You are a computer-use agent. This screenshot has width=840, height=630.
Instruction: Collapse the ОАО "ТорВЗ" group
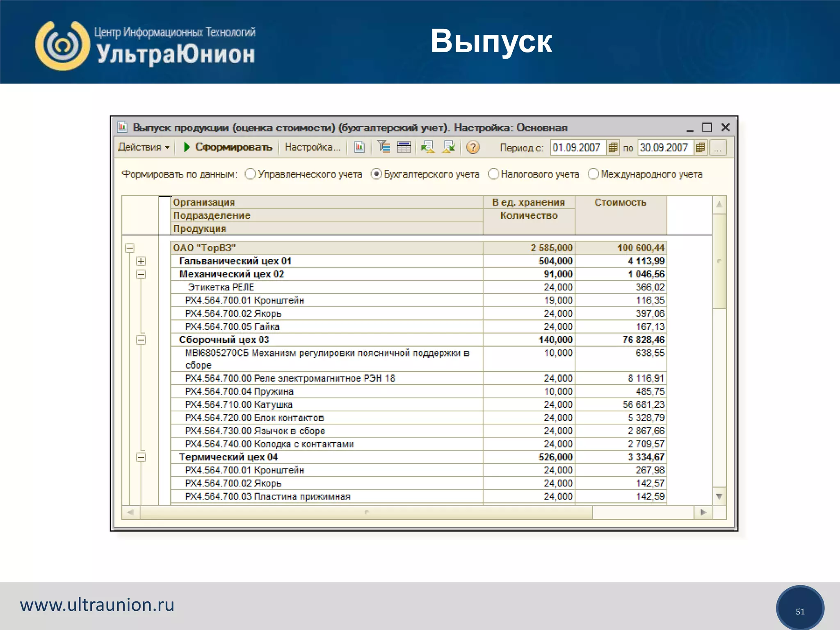click(x=130, y=248)
